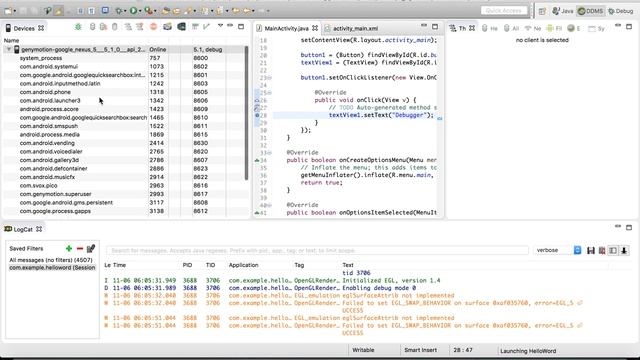Click the Open Perspective icon

pyautogui.click(x=542, y=11)
